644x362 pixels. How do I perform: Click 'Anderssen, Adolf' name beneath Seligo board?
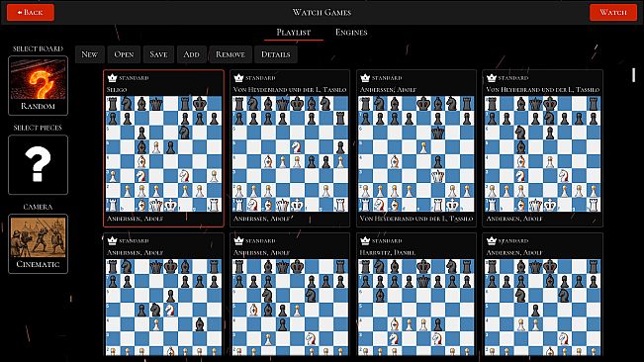(x=135, y=219)
